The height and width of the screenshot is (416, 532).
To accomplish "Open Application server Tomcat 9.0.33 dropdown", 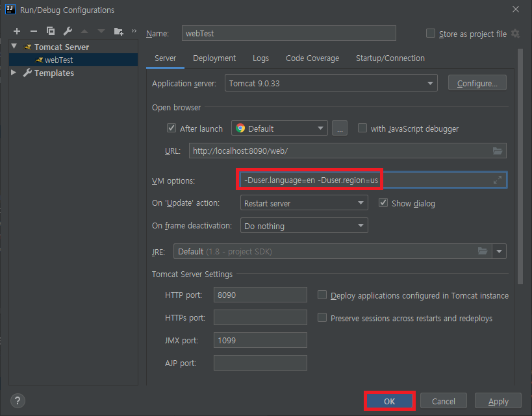I will point(331,83).
